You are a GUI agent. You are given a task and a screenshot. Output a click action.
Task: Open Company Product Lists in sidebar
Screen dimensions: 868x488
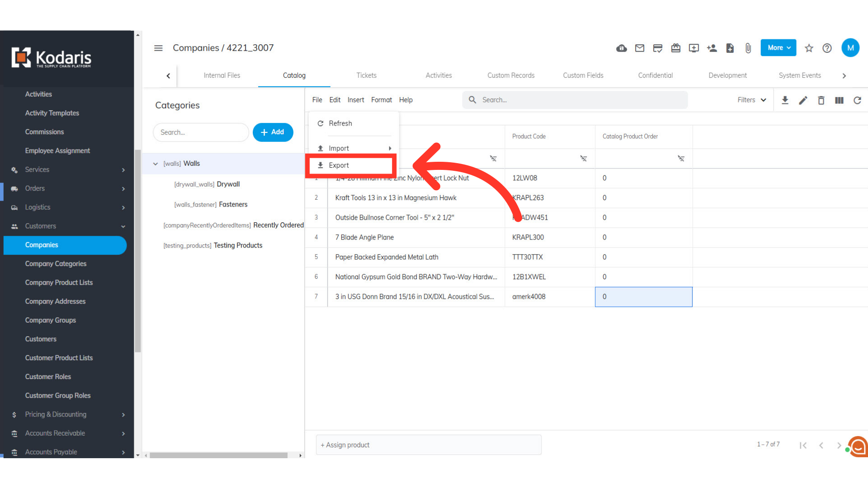click(x=59, y=283)
